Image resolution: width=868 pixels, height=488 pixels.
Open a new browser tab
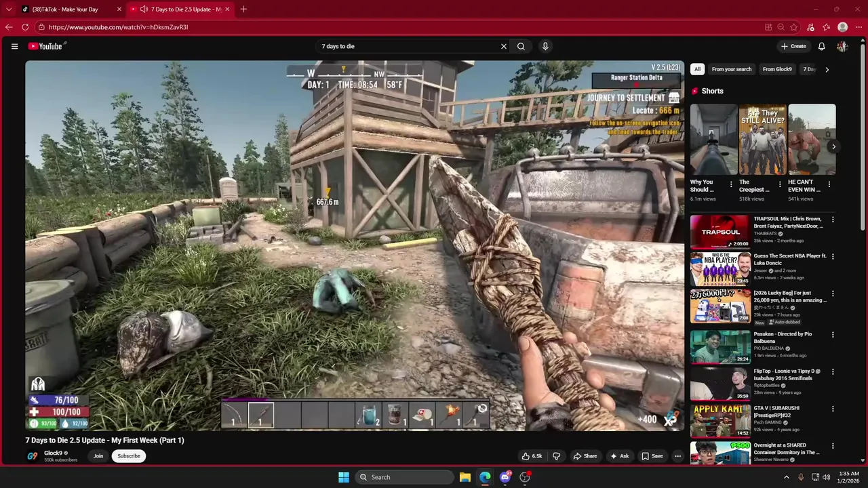[x=243, y=9]
